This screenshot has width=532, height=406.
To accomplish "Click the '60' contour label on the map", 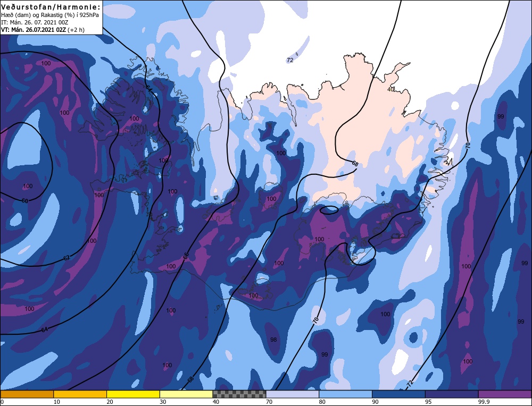I will click(25, 201).
